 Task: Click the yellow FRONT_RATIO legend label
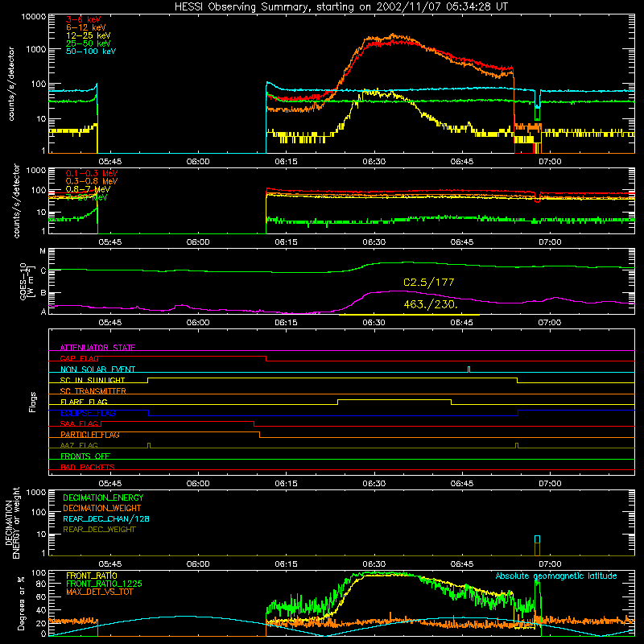[x=92, y=576]
